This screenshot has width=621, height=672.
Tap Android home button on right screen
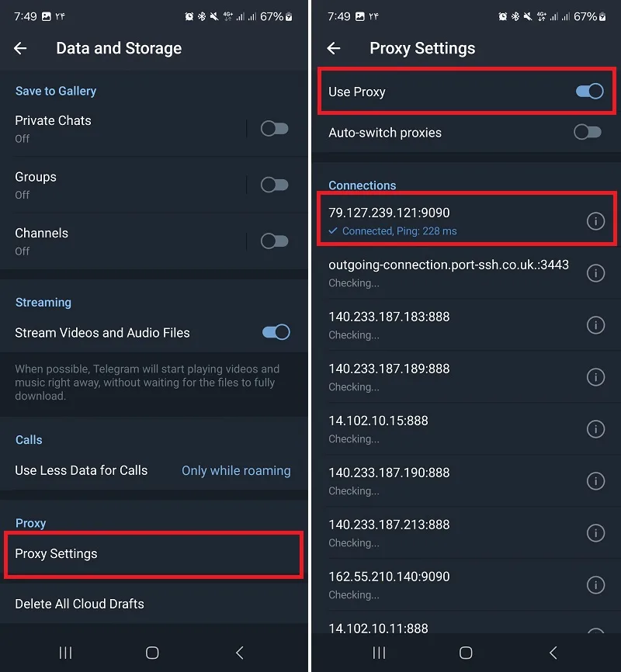point(466,653)
